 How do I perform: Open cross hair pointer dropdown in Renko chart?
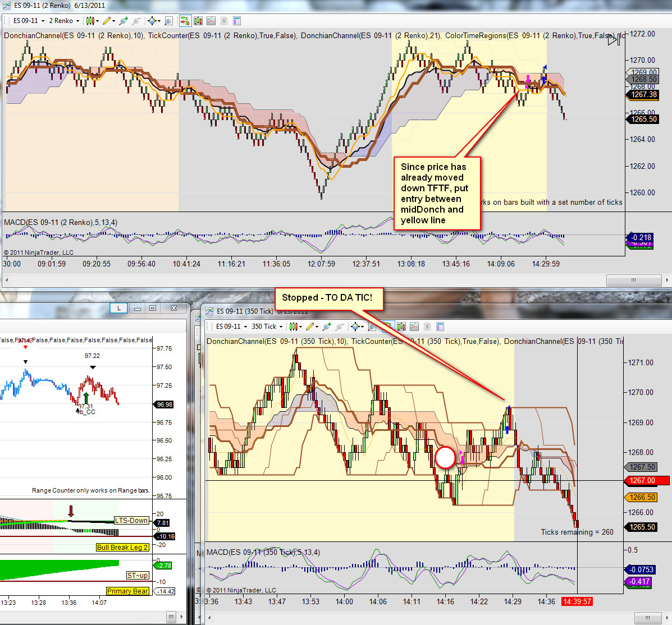click(x=153, y=21)
